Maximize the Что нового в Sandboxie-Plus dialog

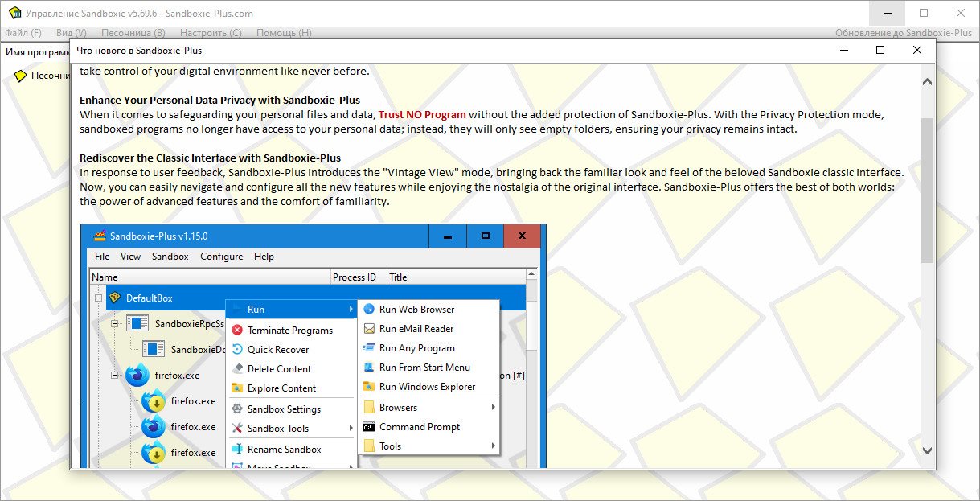(x=880, y=50)
